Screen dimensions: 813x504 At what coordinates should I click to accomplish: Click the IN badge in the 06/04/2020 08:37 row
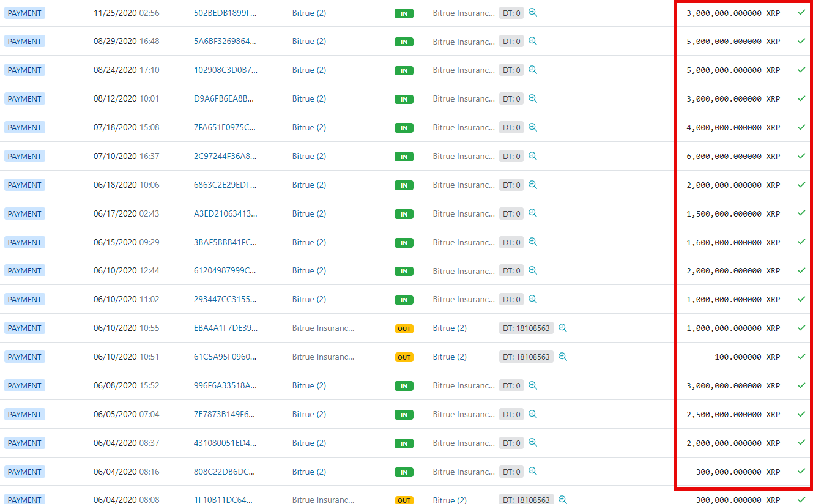point(404,443)
